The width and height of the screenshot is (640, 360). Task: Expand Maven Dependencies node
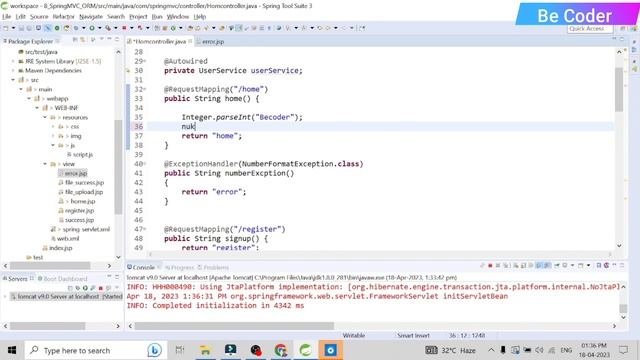[x=13, y=71]
